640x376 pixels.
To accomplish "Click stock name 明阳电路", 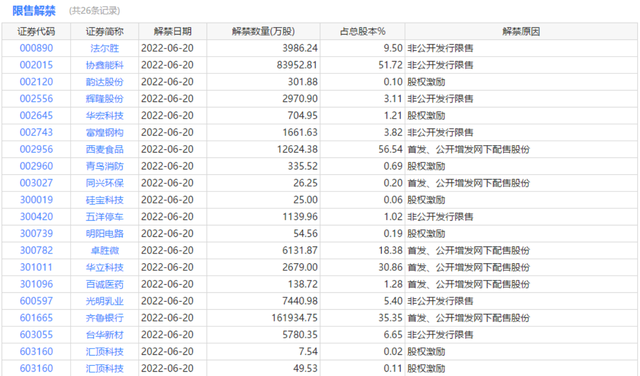I will [x=104, y=234].
